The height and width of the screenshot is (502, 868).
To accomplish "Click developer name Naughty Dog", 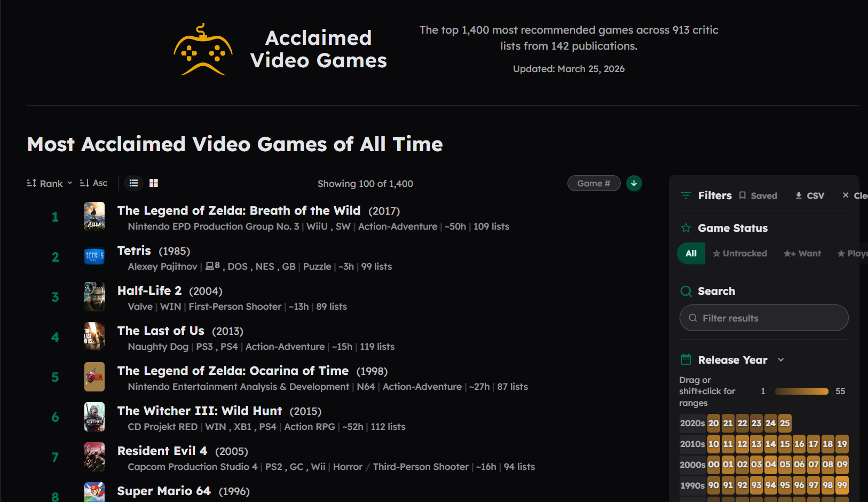I will click(158, 347).
